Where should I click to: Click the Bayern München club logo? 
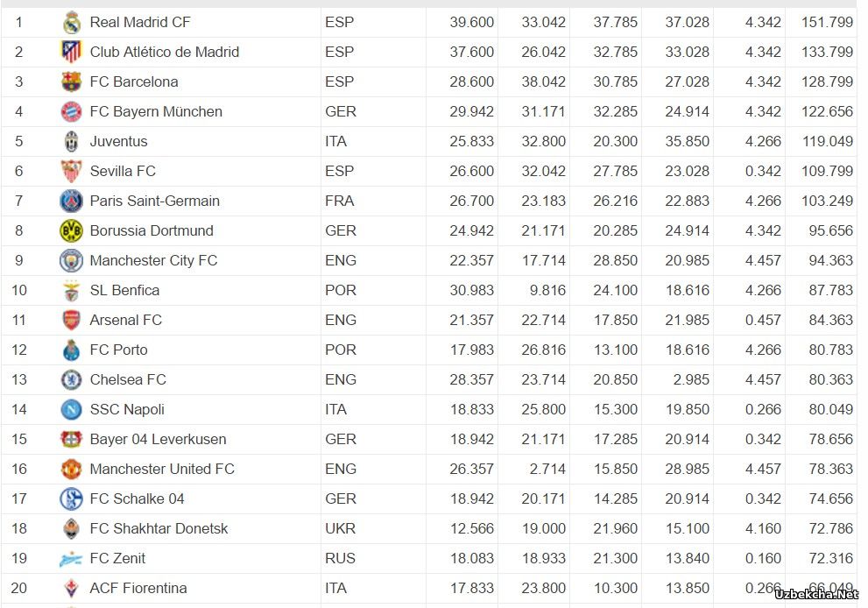point(72,112)
